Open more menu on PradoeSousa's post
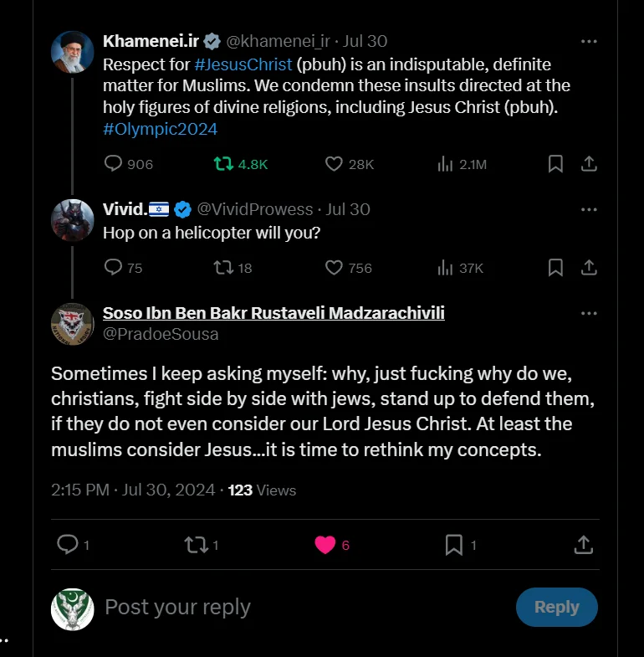Viewport: 644px width, 657px height. click(x=589, y=313)
